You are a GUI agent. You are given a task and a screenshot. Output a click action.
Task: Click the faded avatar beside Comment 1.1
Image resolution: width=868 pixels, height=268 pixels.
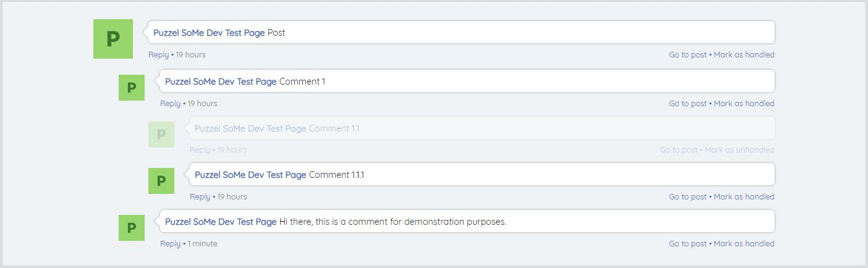(x=161, y=134)
